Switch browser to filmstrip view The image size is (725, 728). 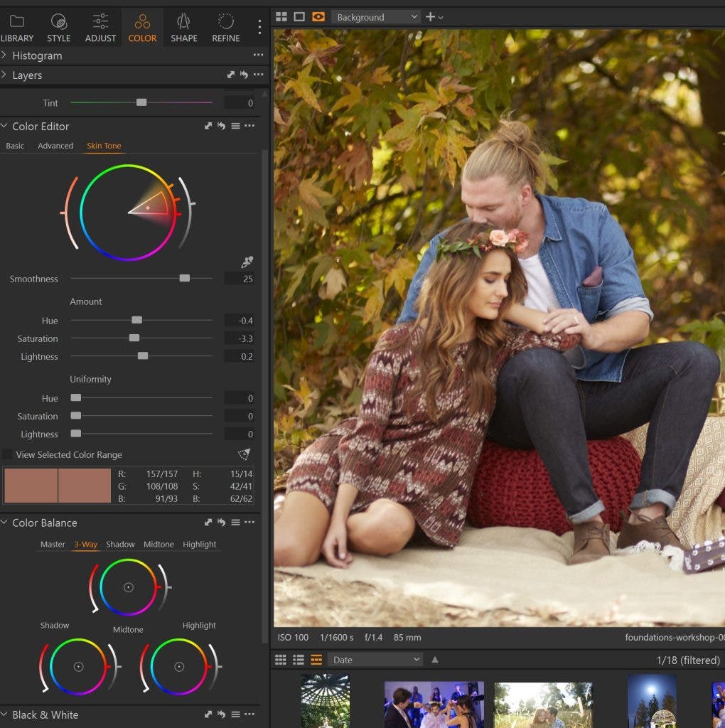point(316,660)
